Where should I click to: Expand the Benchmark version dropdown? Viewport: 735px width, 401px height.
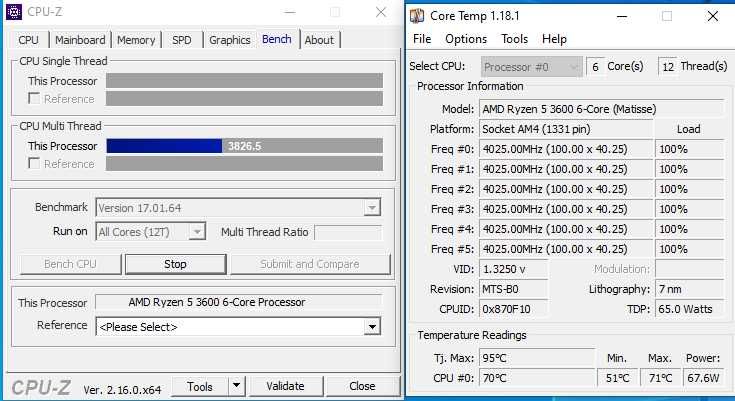pyautogui.click(x=372, y=207)
